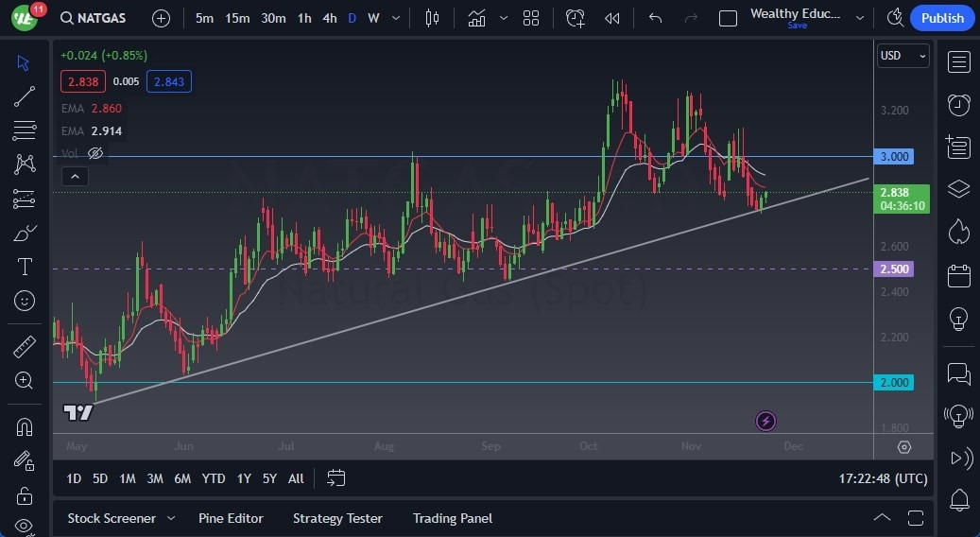Switch to the Pine Editor tab
Image resolution: width=980 pixels, height=537 pixels.
point(231,518)
